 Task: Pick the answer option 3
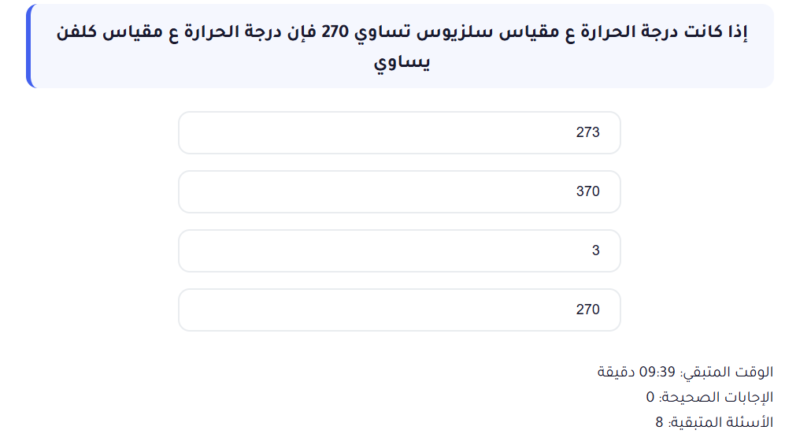pyautogui.click(x=399, y=251)
